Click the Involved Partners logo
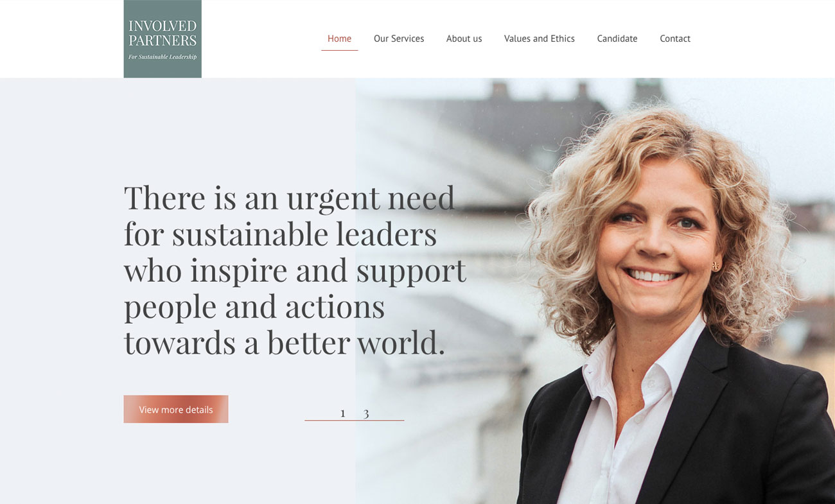 coord(163,39)
